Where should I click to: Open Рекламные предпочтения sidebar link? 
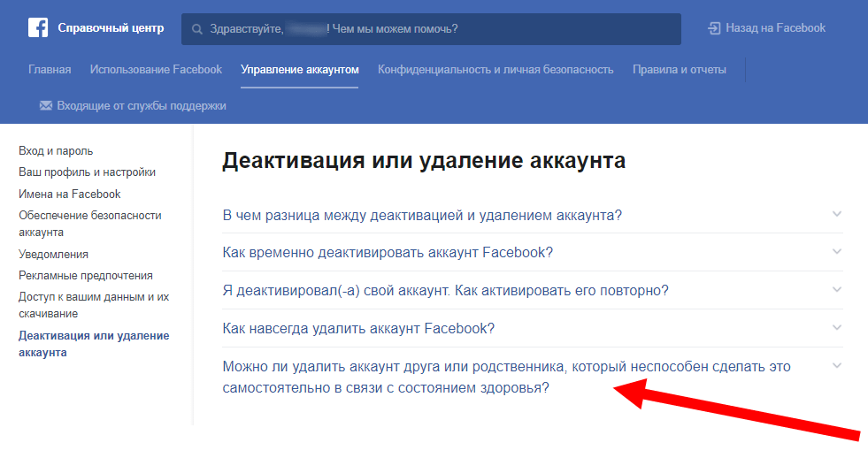[x=86, y=276]
